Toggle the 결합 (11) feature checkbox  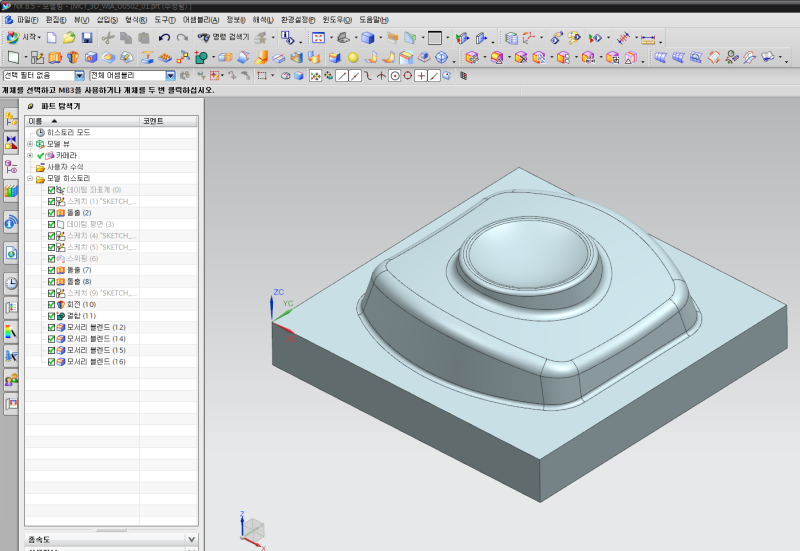click(x=52, y=316)
